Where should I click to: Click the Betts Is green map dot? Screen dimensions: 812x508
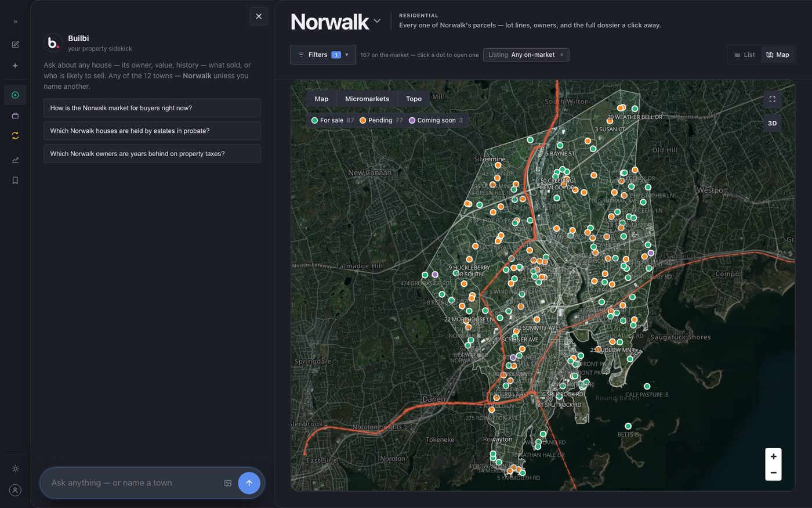point(628,426)
